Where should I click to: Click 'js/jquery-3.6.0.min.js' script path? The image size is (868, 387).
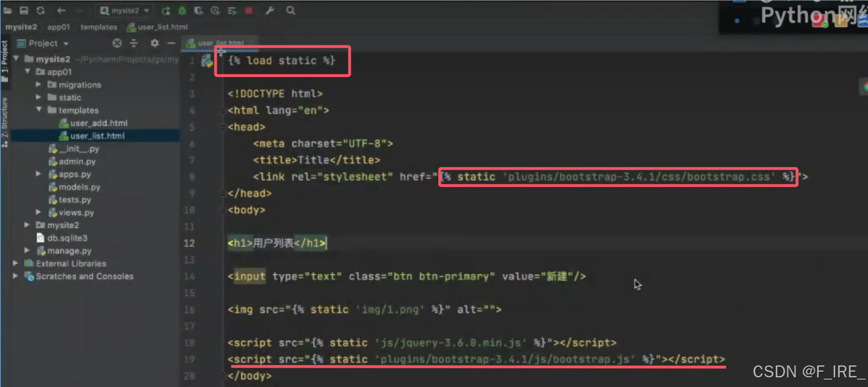tap(452, 343)
